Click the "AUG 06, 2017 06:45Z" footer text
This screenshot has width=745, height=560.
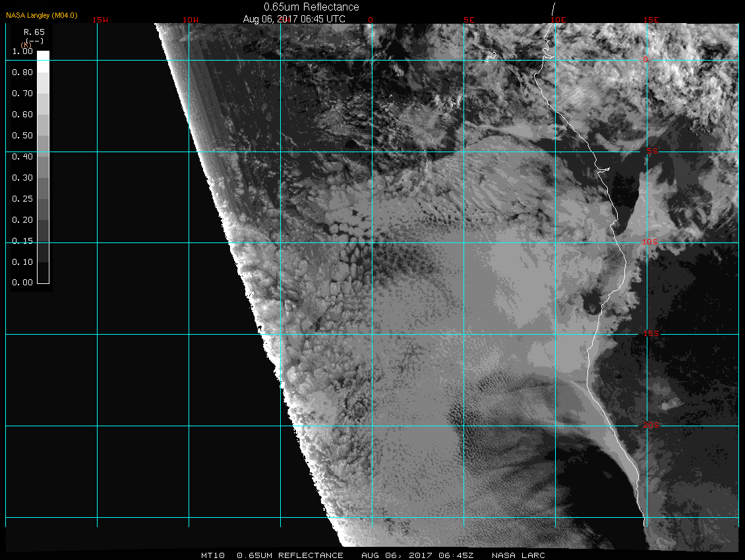(417, 555)
